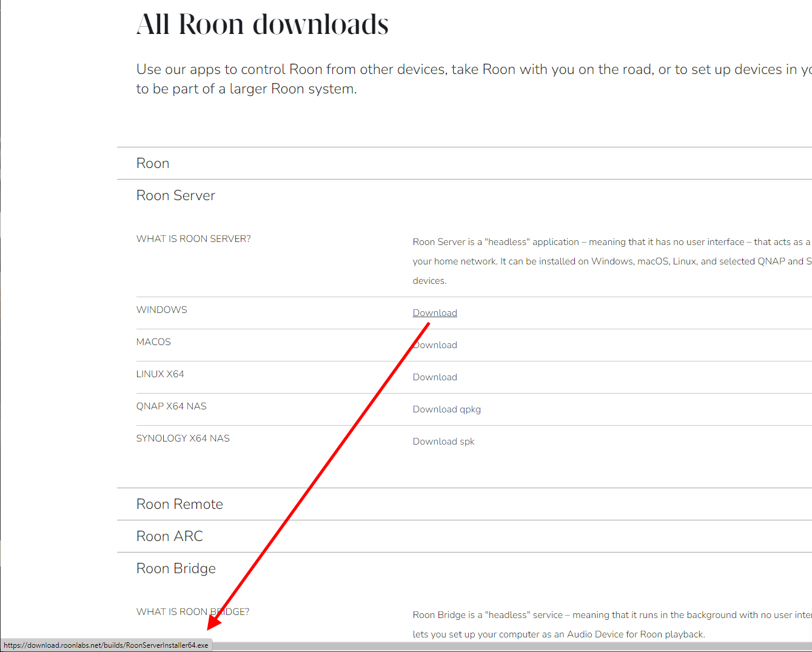Click the Roon Bridge description paragraph
The height and width of the screenshot is (652, 812).
(x=612, y=625)
